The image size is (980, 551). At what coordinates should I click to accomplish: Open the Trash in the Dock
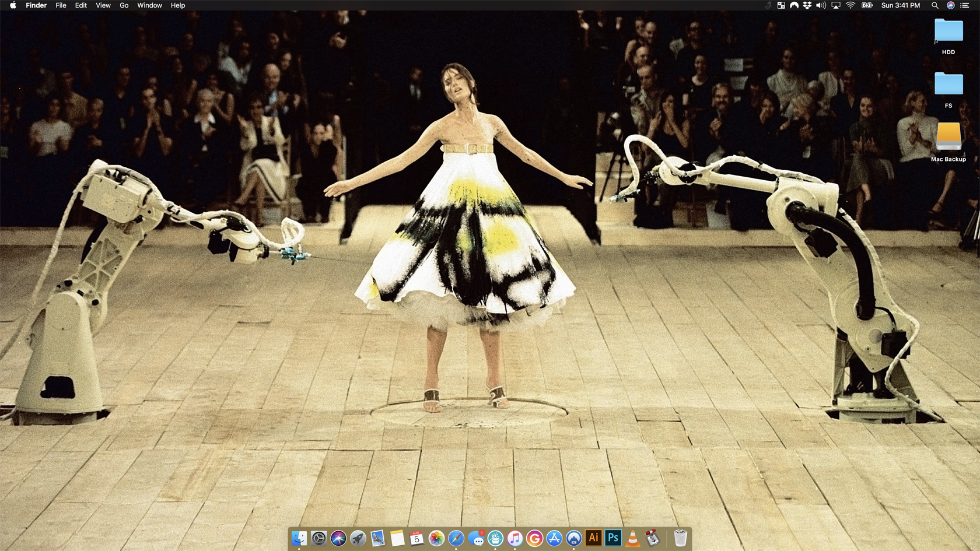click(x=680, y=538)
